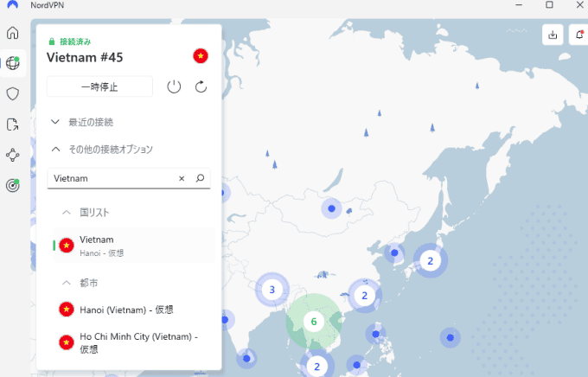Click the Vietnam flag beside server name
The image size is (588, 377).
pos(201,56)
